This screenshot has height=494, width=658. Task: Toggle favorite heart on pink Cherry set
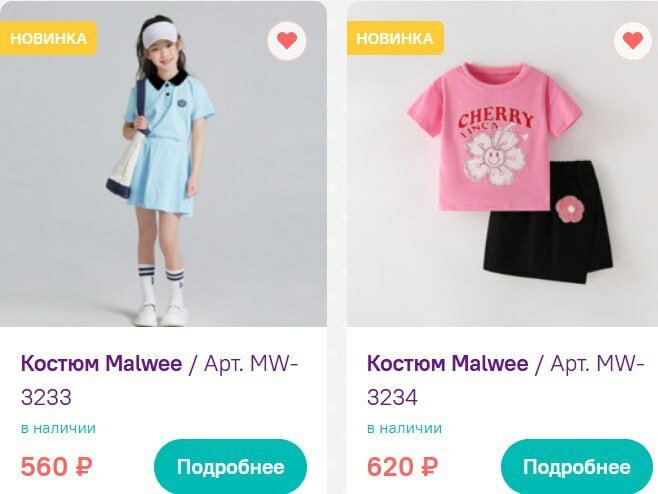(633, 41)
